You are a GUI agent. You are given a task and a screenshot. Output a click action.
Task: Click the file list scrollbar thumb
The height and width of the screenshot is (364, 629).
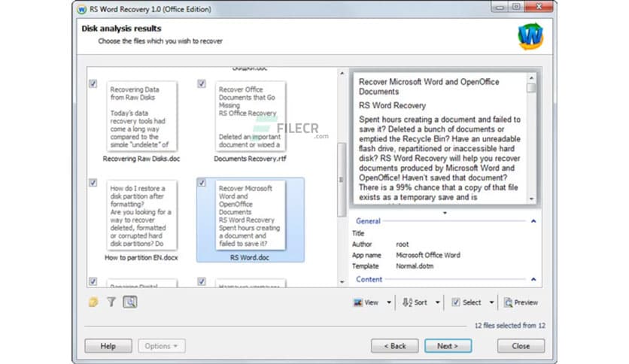click(x=342, y=180)
